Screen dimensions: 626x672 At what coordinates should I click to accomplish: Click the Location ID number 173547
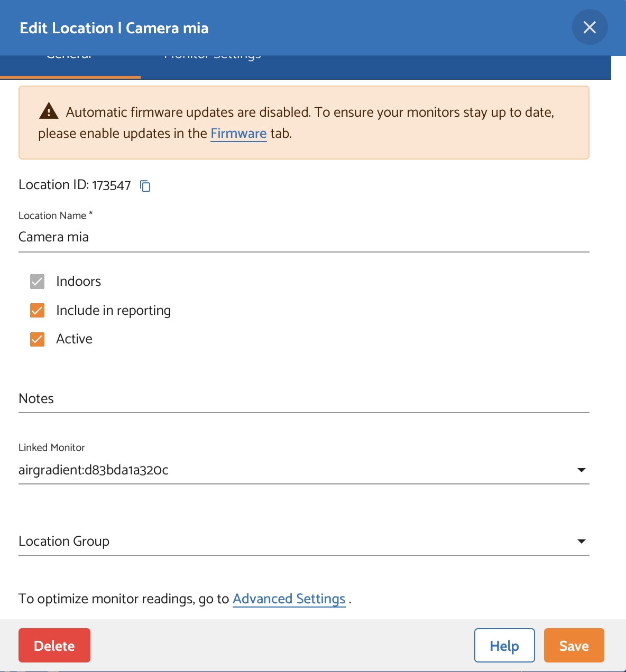coord(111,185)
